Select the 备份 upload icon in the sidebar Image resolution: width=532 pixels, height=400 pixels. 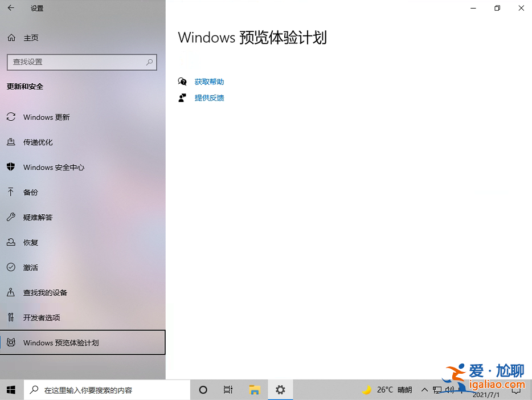[11, 192]
